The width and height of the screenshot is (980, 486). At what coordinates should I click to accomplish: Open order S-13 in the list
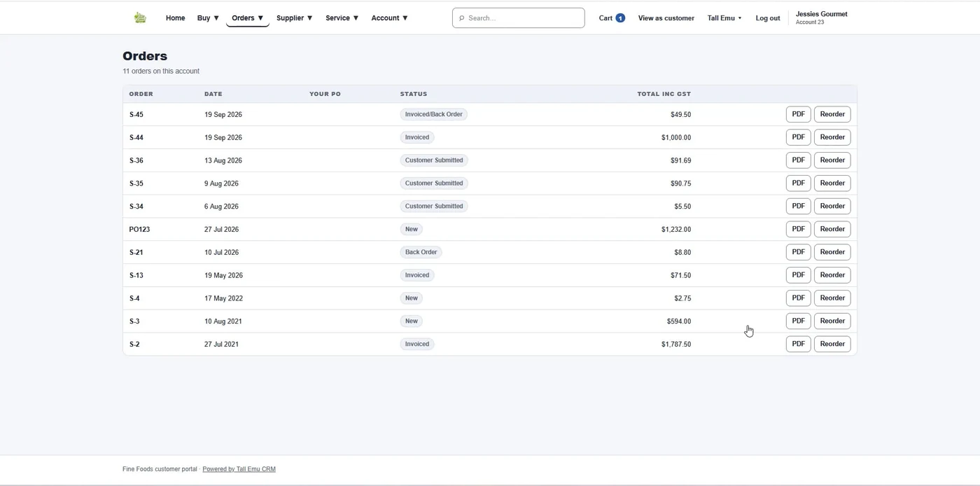click(x=136, y=275)
